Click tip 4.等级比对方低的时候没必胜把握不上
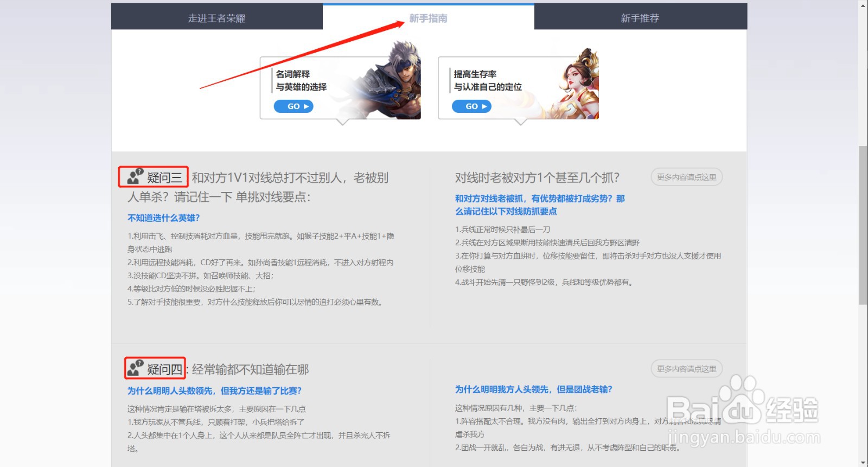Viewport: 868px width, 467px height. pos(192,289)
